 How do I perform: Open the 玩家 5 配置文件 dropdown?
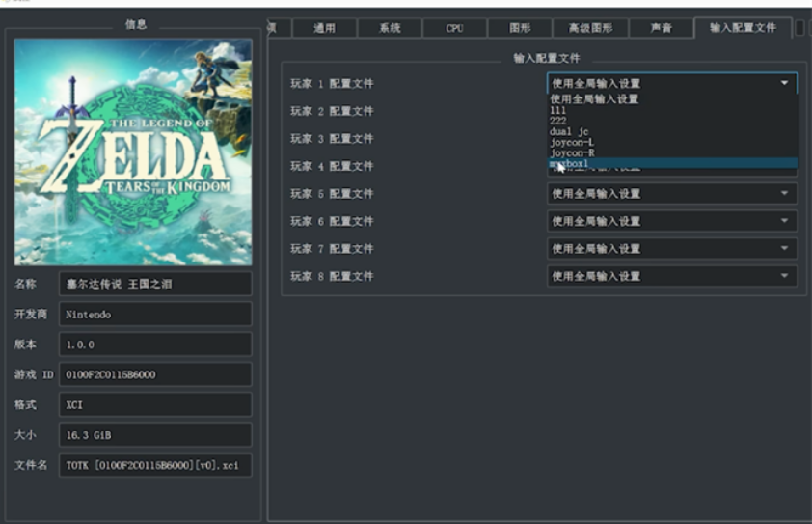672,193
